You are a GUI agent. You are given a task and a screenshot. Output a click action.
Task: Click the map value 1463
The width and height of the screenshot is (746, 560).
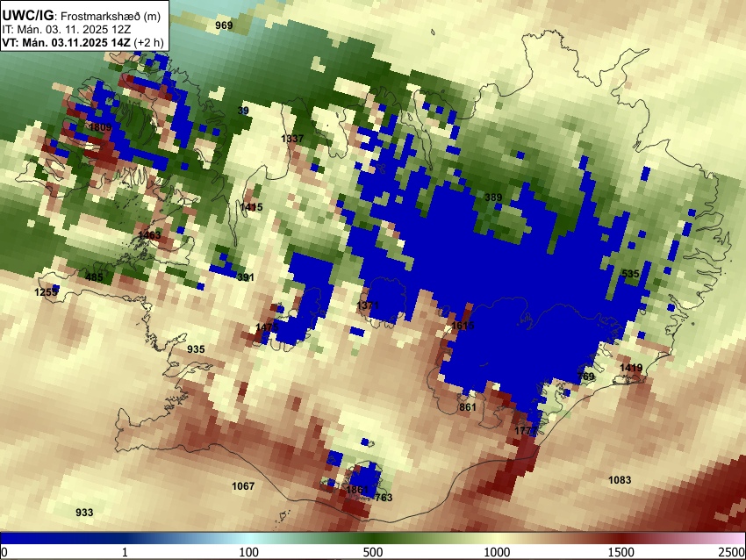(x=149, y=235)
